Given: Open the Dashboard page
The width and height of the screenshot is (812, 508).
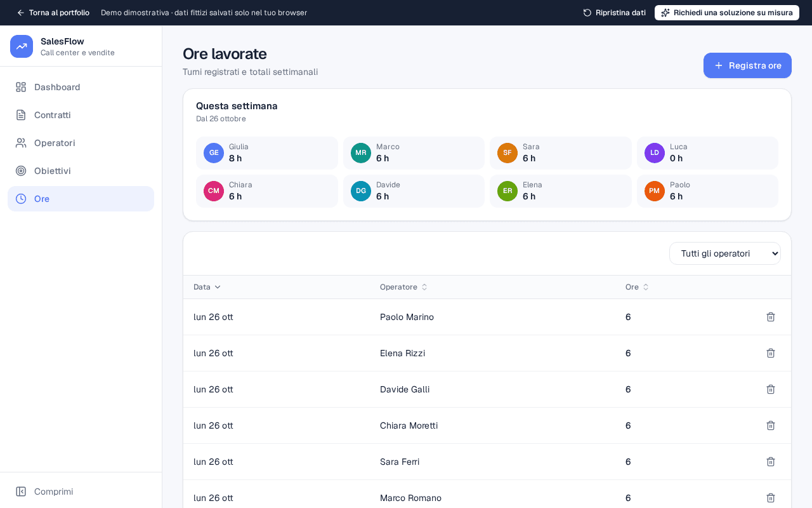Looking at the screenshot, I should (x=81, y=87).
